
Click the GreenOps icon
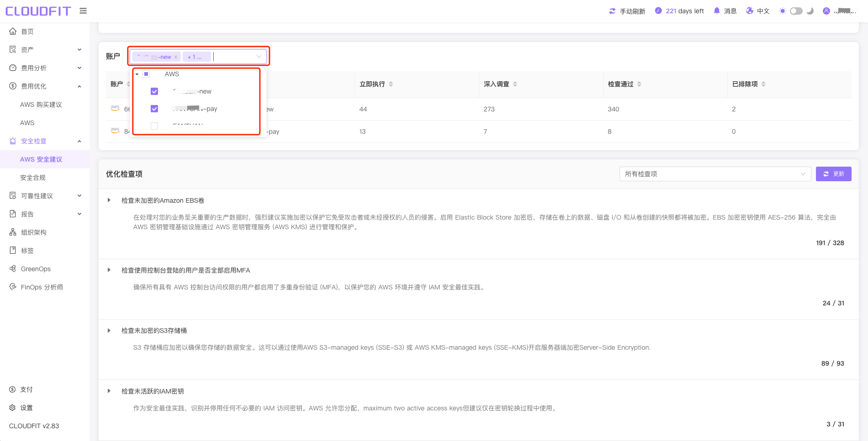(13, 269)
